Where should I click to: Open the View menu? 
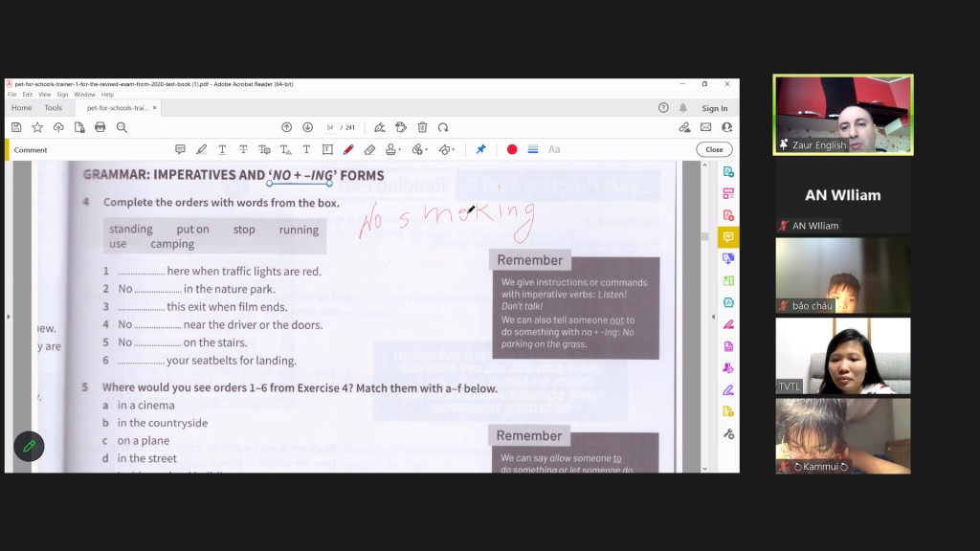[x=44, y=95]
